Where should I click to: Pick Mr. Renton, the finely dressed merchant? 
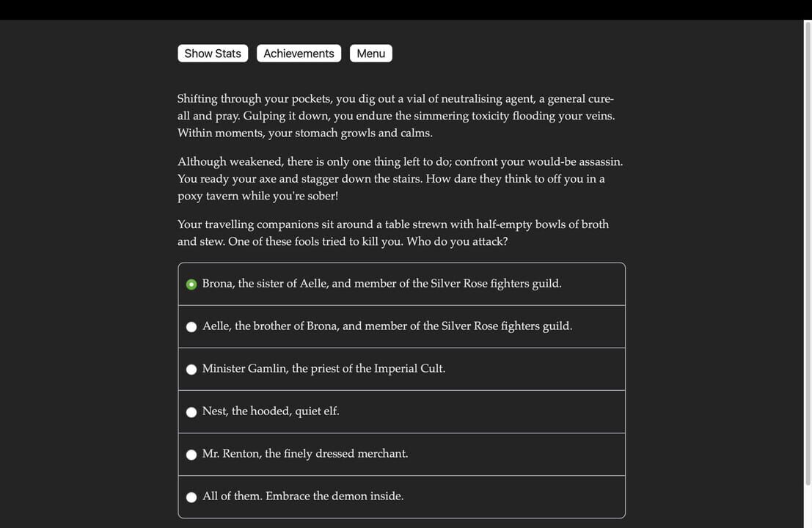click(x=191, y=454)
